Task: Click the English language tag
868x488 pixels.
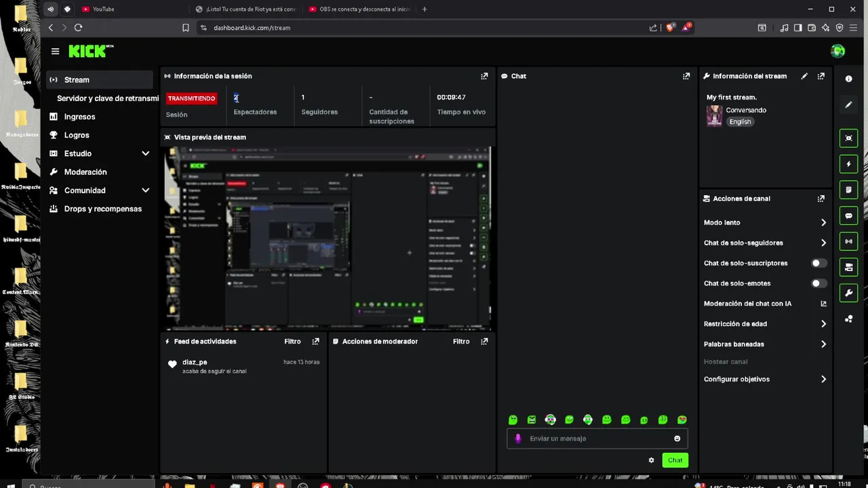Action: (740, 122)
